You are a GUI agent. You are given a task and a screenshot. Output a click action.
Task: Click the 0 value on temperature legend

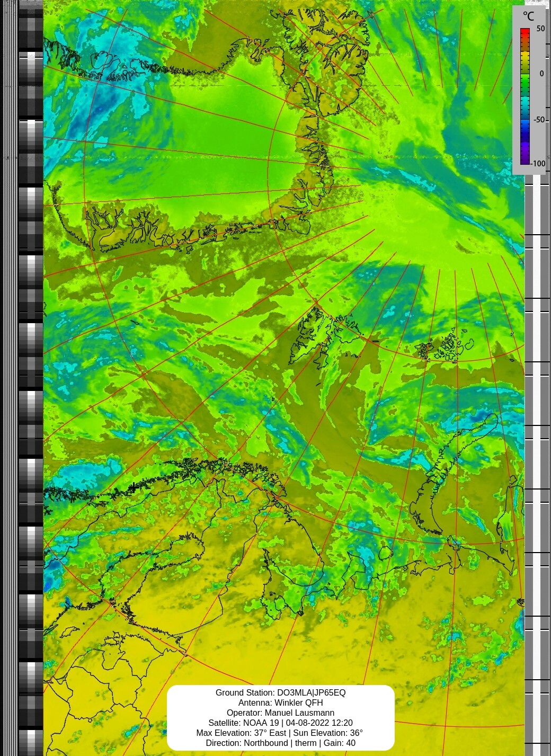click(541, 74)
